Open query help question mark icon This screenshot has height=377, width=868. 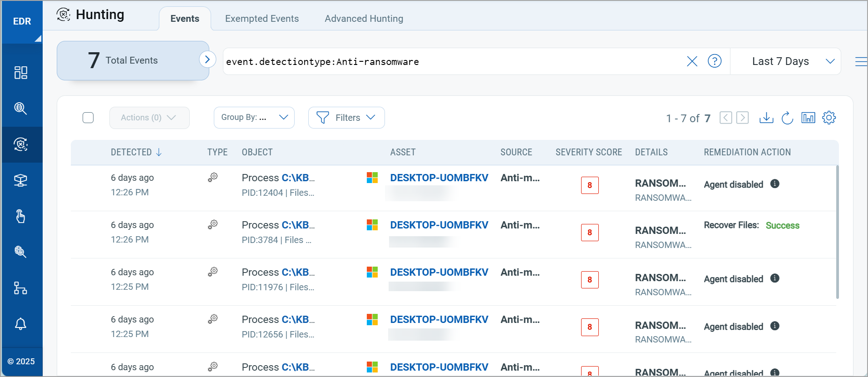pos(715,61)
